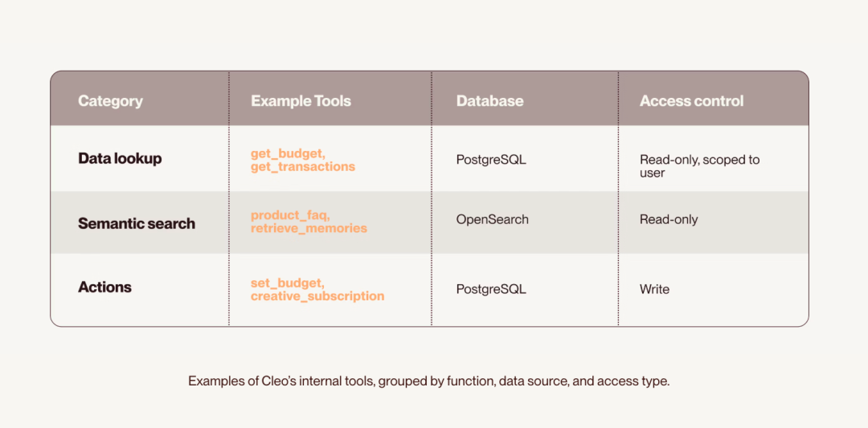The height and width of the screenshot is (428, 868).
Task: Click the retrieve_memories tool name
Action: point(309,228)
